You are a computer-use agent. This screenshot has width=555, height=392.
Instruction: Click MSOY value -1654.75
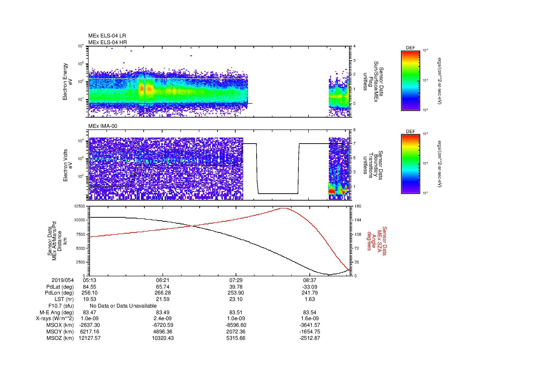(310, 332)
